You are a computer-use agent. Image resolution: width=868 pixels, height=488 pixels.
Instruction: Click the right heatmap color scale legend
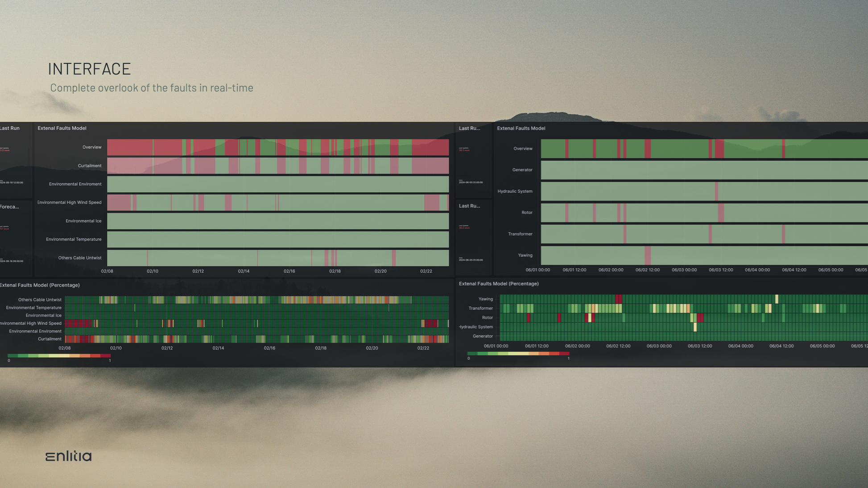518,353
